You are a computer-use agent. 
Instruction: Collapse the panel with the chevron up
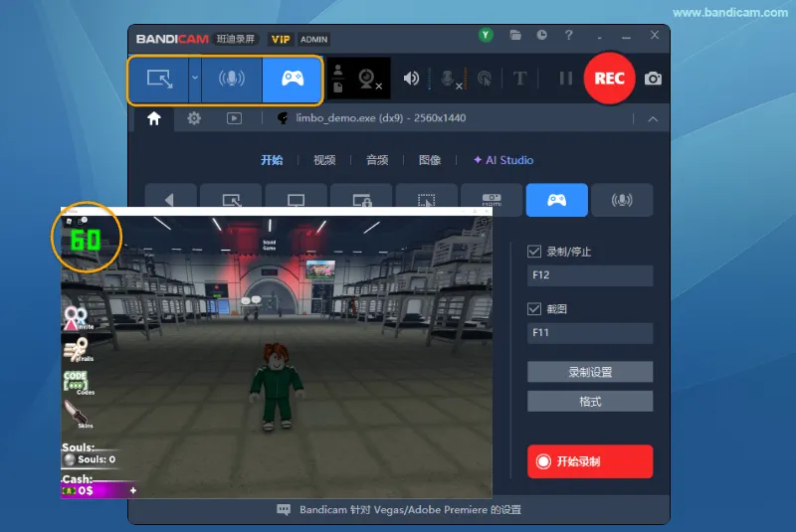pyautogui.click(x=653, y=119)
